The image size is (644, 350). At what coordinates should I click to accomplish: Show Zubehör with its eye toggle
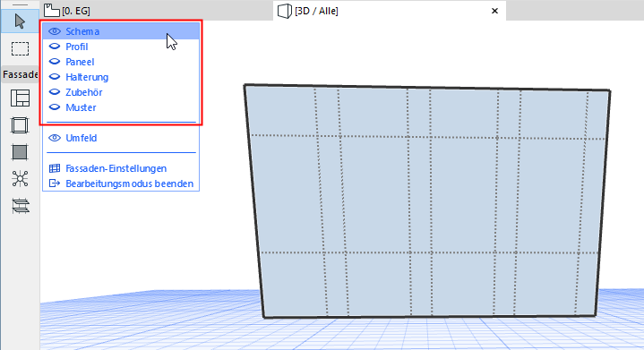(x=55, y=92)
